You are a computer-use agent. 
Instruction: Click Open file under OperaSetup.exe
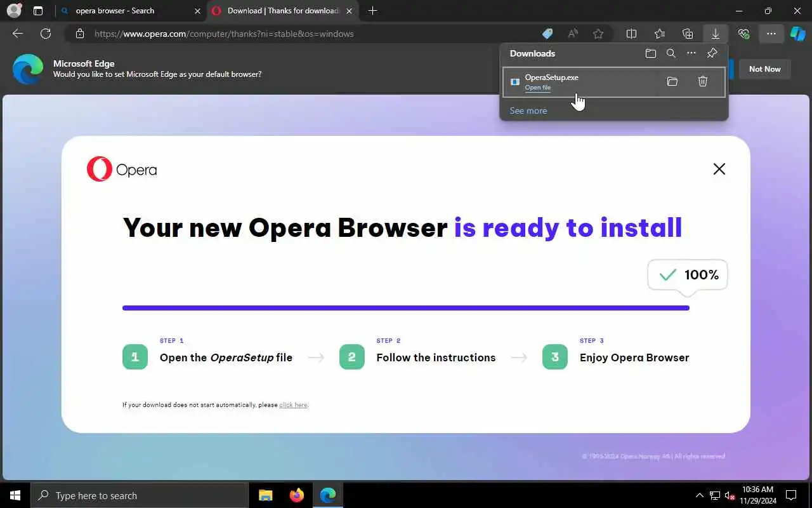click(537, 88)
